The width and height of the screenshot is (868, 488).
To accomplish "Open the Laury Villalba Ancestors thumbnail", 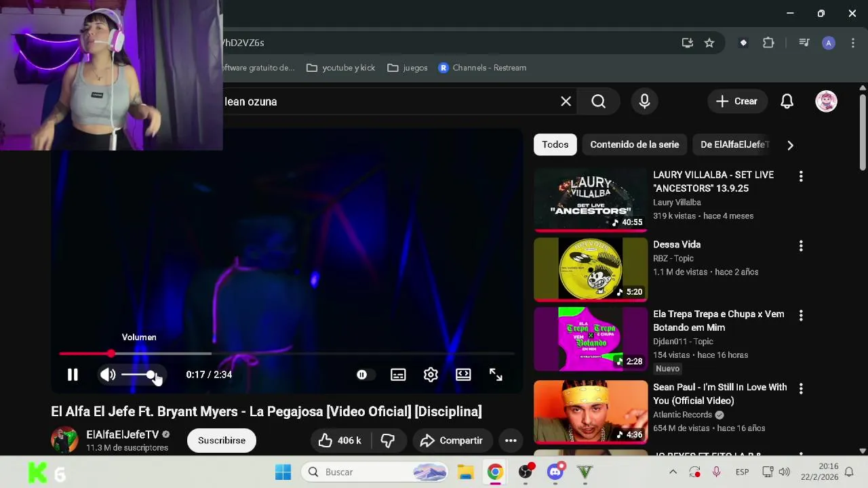I will pos(591,200).
